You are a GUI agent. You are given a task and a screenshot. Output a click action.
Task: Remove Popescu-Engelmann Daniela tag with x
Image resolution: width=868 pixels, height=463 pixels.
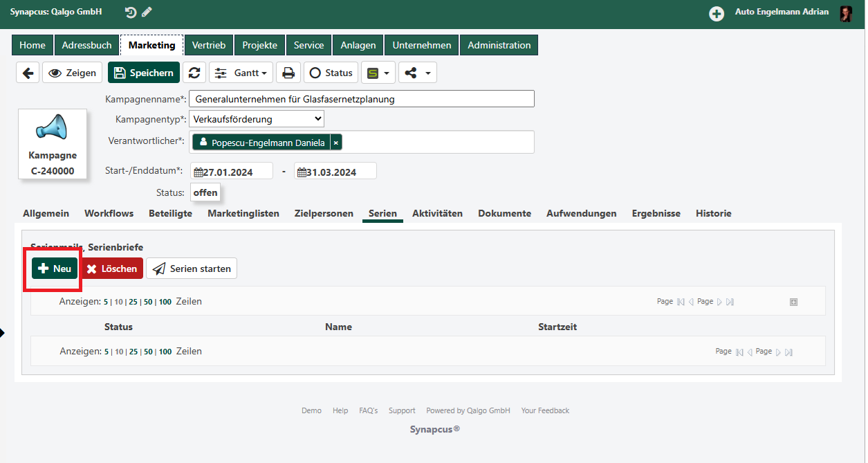[336, 143]
